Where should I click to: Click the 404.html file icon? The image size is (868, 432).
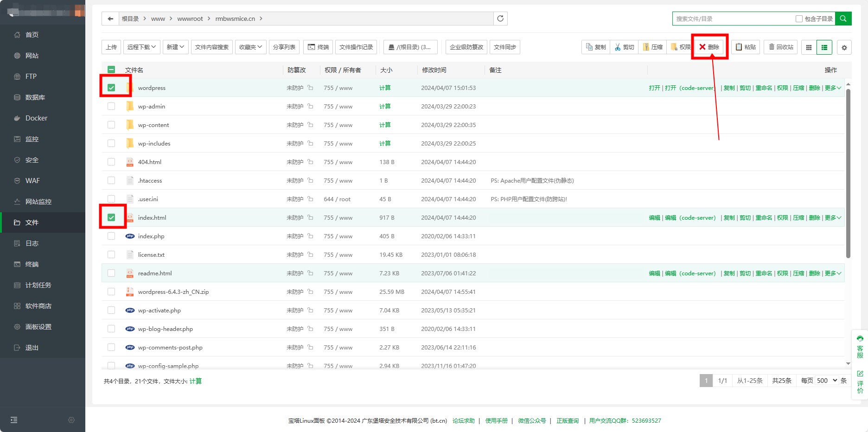coord(130,162)
